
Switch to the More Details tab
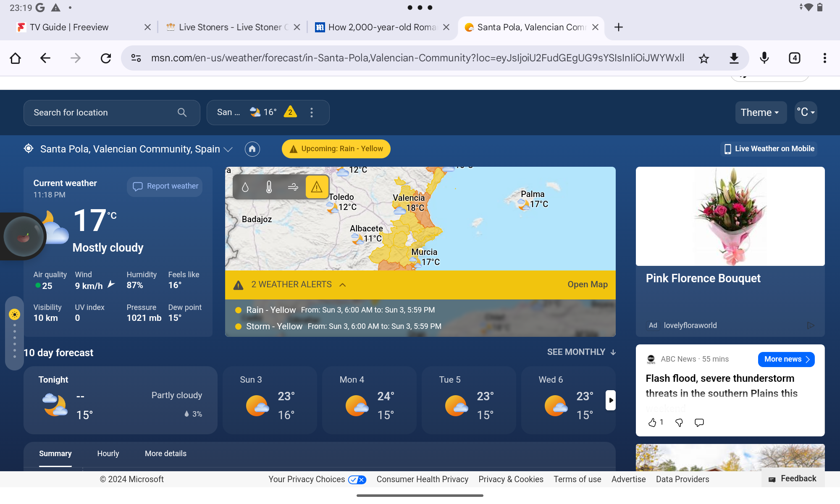coord(165,453)
